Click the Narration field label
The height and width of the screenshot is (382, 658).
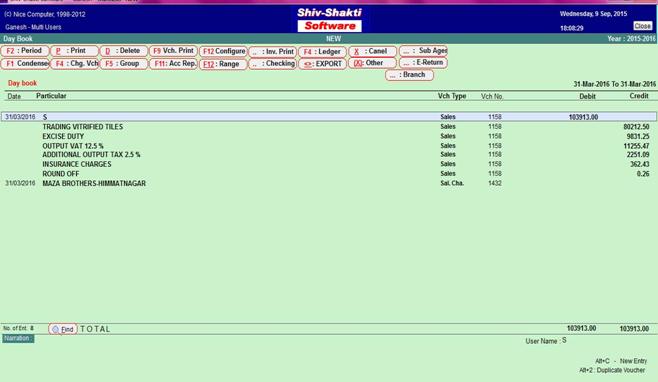click(x=18, y=338)
